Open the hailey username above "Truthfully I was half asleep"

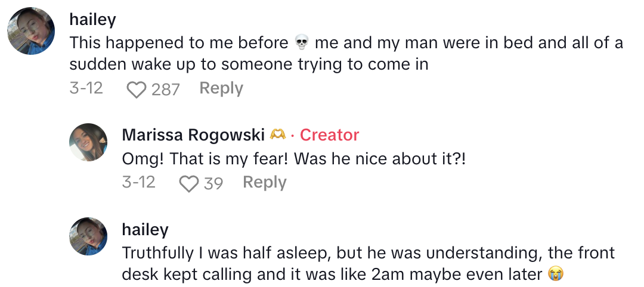click(x=145, y=229)
